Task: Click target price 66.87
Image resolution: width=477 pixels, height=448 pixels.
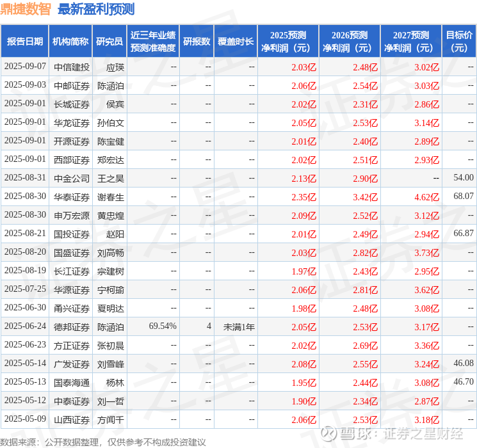Action: tap(464, 233)
